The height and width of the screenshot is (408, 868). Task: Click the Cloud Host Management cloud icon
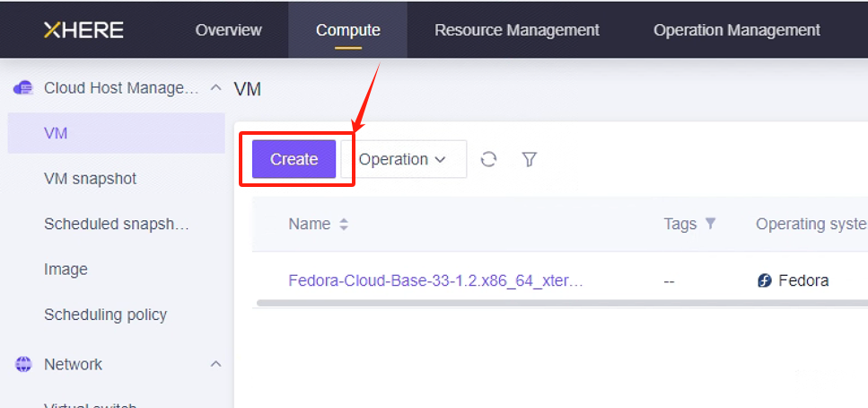(23, 87)
